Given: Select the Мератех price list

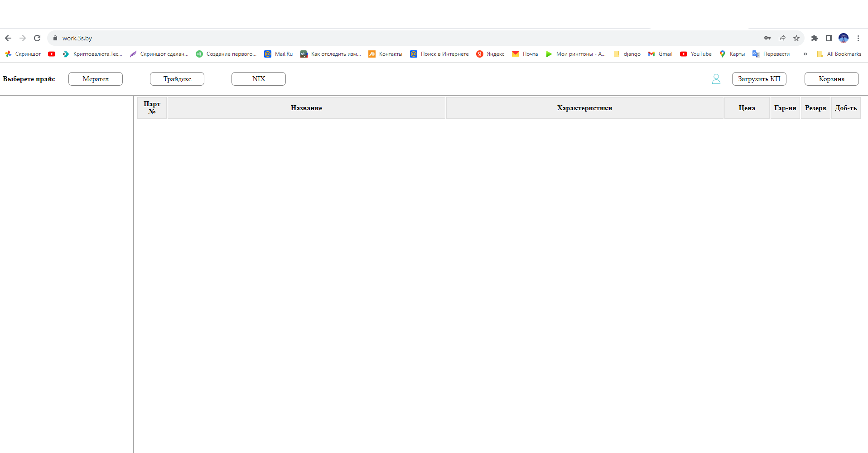Looking at the screenshot, I should coord(96,79).
